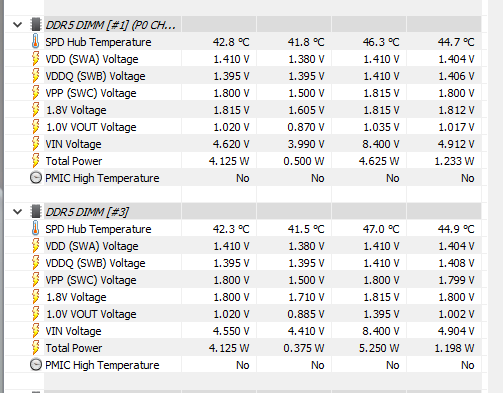Click the 8.400 V VIN maximum for DIMM #1

coord(381,144)
